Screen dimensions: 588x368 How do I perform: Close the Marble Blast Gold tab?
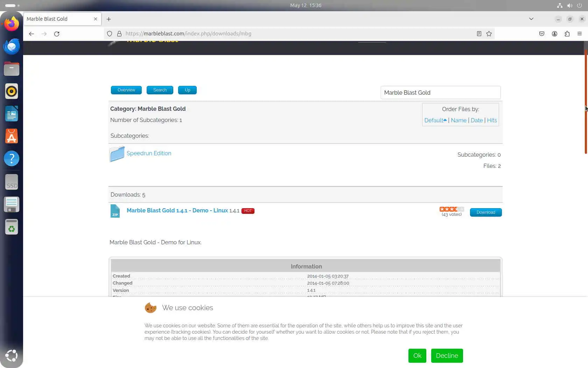pyautogui.click(x=96, y=19)
